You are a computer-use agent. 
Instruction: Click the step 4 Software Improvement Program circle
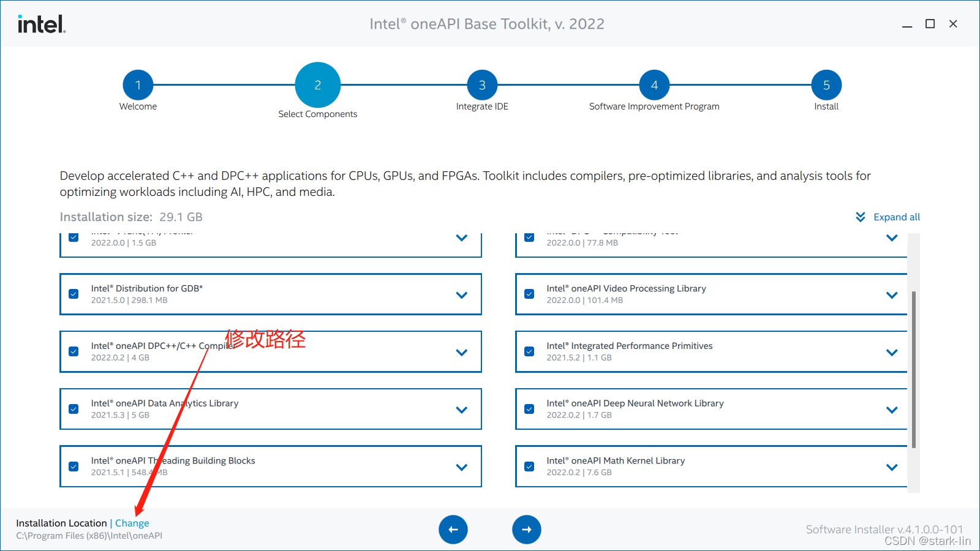(654, 85)
